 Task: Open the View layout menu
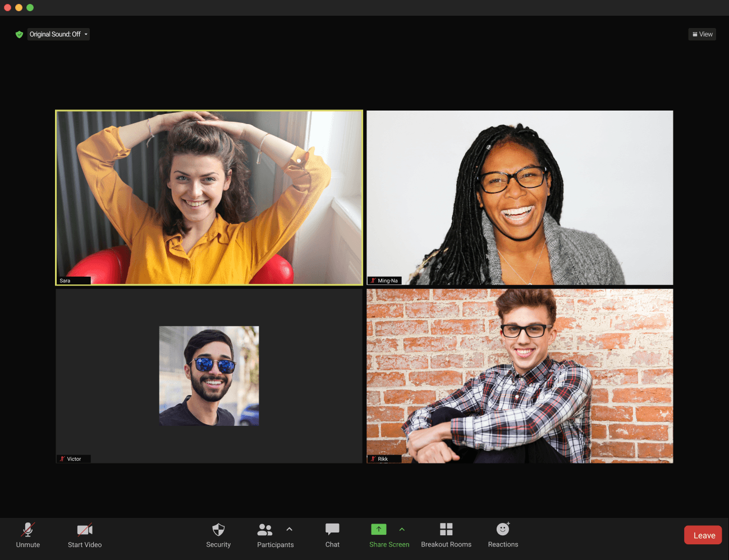[702, 34]
